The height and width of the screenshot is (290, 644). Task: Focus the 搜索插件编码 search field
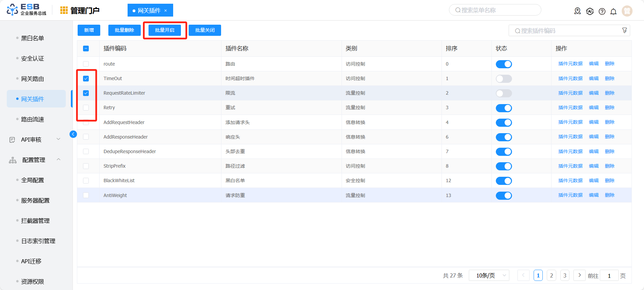[567, 31]
